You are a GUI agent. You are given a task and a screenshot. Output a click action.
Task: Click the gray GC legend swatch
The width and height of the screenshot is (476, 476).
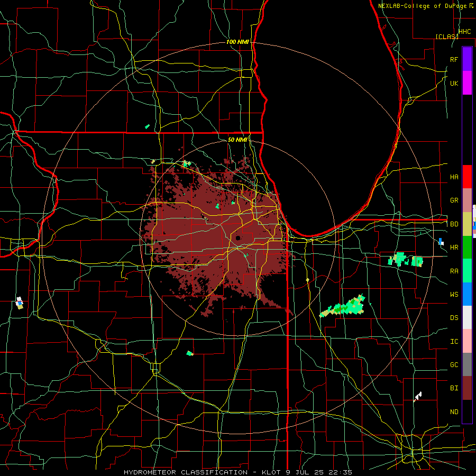tap(467, 364)
